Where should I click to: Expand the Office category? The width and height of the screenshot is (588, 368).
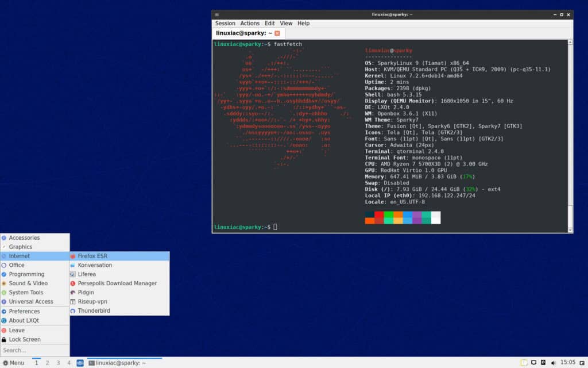[x=35, y=265]
